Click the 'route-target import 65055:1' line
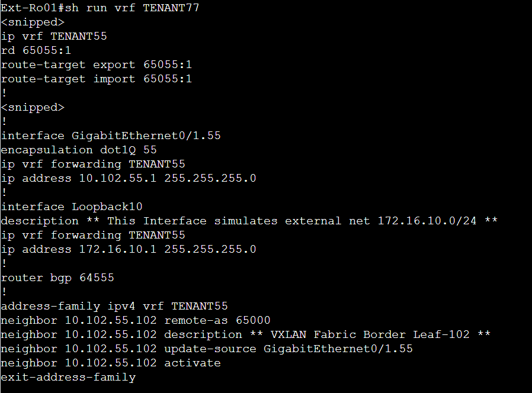This screenshot has height=393, width=532. pos(97,79)
